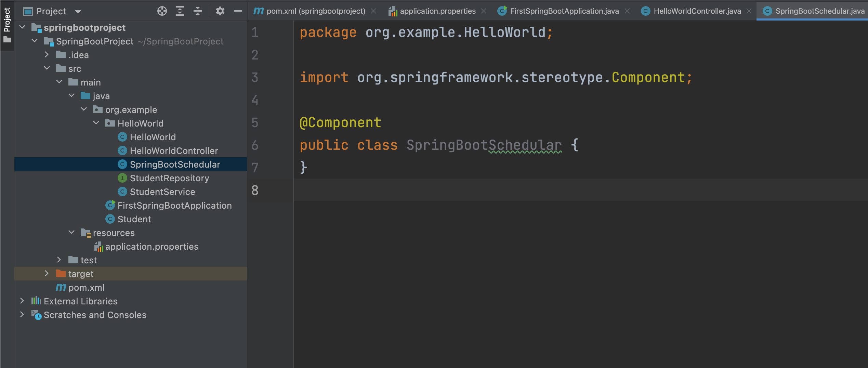Close the pom.xml editor tab
The image size is (868, 368).
pyautogui.click(x=373, y=11)
